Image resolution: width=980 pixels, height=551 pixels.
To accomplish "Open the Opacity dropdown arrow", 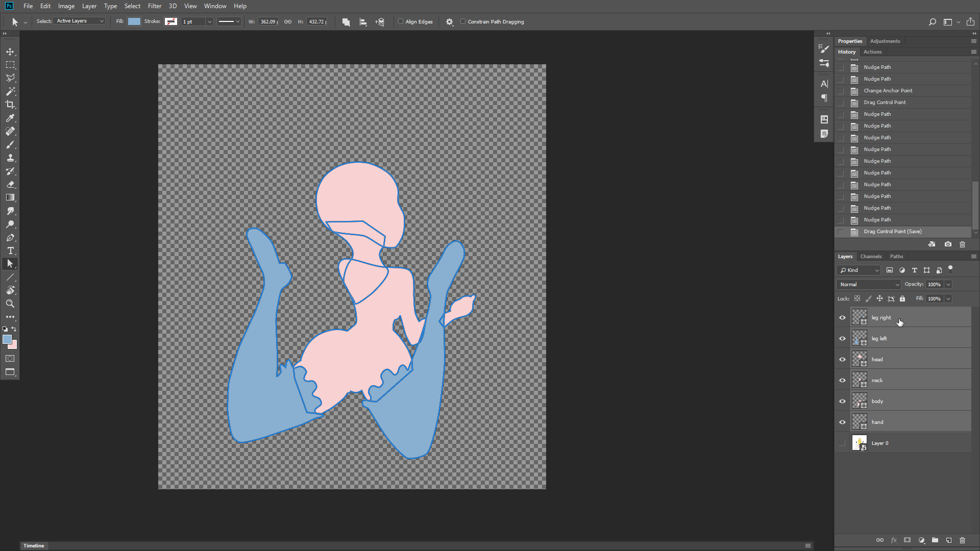I will pos(948,284).
